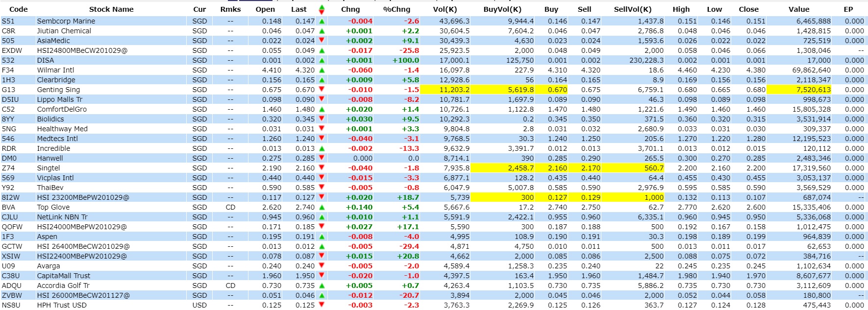
Task: Open Top Glove stock name
Action: pyautogui.click(x=53, y=207)
